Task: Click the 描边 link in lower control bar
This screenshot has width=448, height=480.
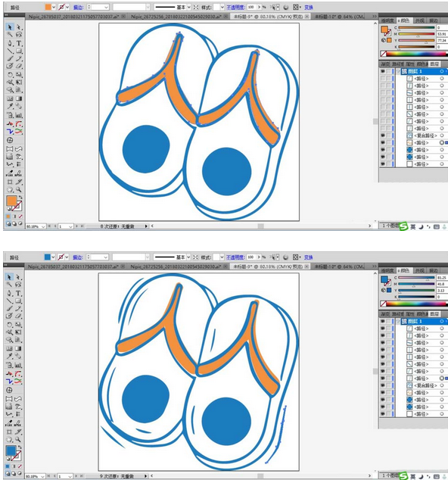Action: pos(77,257)
